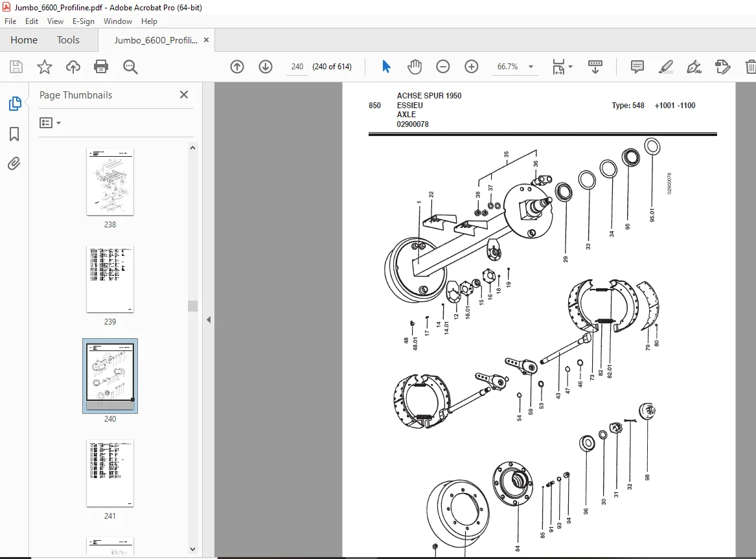Open the find text magnifier tool

click(130, 67)
